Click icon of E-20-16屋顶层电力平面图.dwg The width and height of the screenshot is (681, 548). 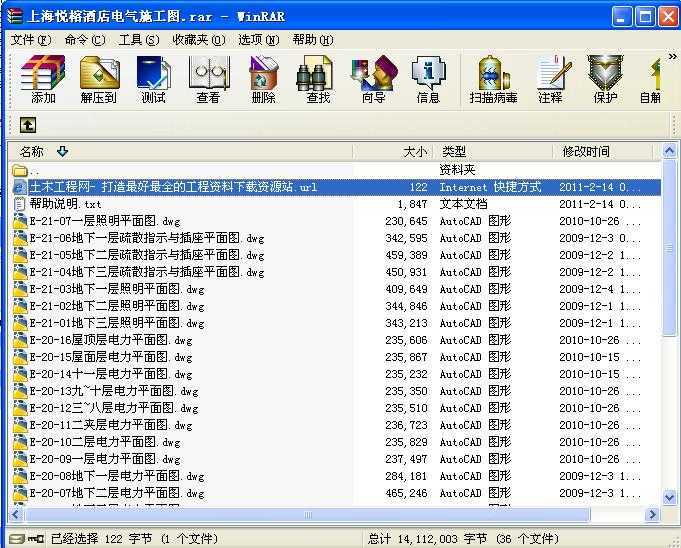pyautogui.click(x=20, y=340)
